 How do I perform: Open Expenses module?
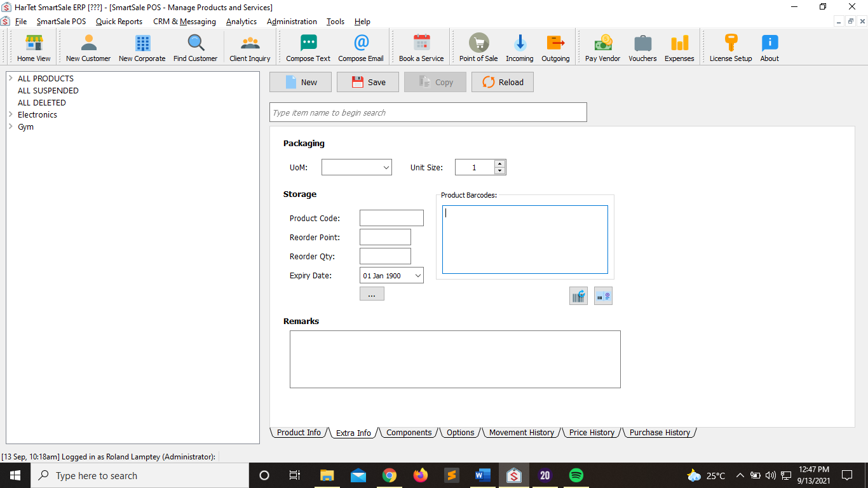pos(679,48)
